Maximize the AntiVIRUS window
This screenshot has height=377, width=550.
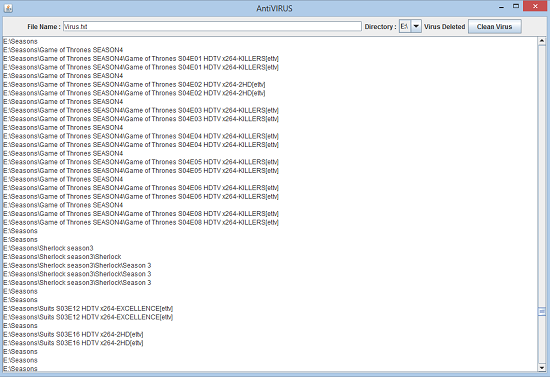[x=516, y=6]
